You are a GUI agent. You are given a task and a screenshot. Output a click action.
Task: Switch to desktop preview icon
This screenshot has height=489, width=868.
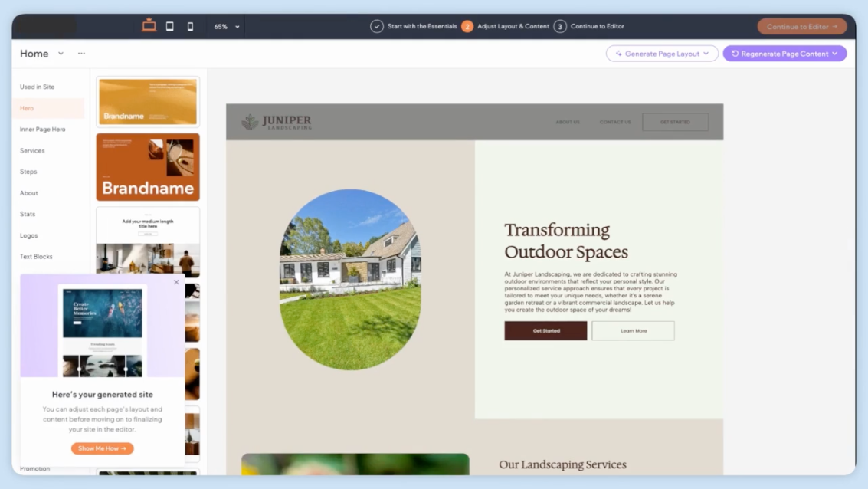[149, 26]
